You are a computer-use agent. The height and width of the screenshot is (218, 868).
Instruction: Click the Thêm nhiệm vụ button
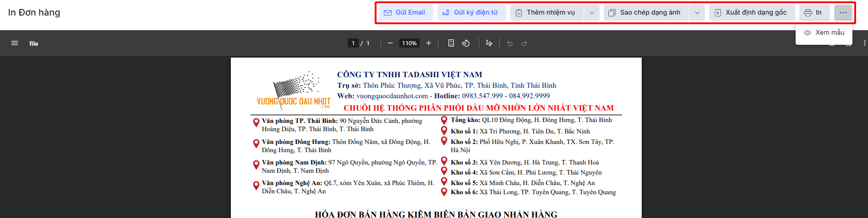pos(546,13)
